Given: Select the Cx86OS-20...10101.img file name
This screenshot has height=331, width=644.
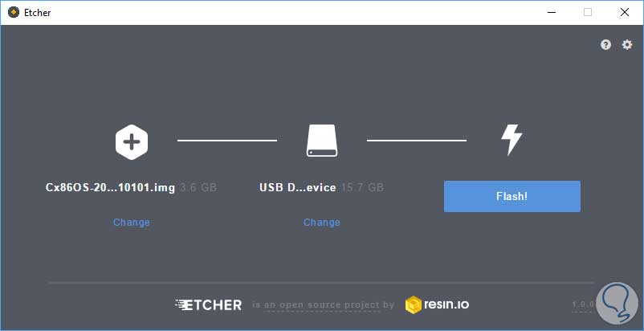Looking at the screenshot, I should [x=110, y=188].
